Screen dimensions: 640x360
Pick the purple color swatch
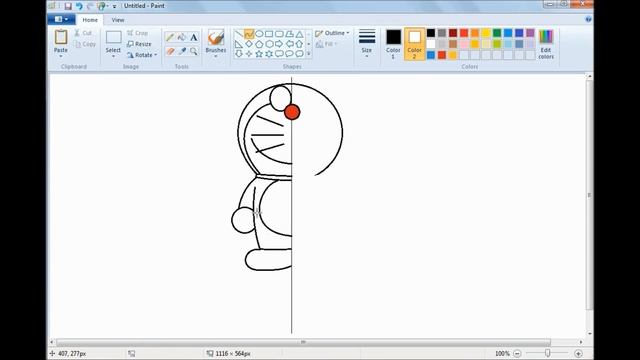[530, 33]
